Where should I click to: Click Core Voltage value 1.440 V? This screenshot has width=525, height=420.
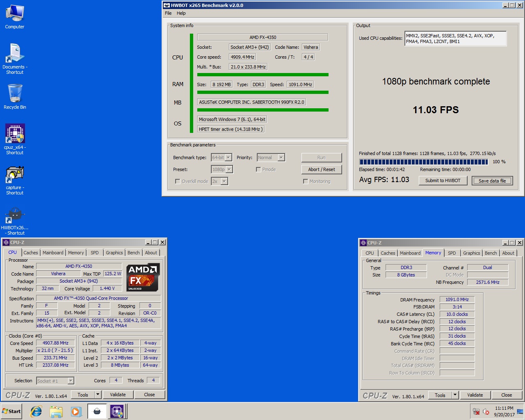click(107, 289)
